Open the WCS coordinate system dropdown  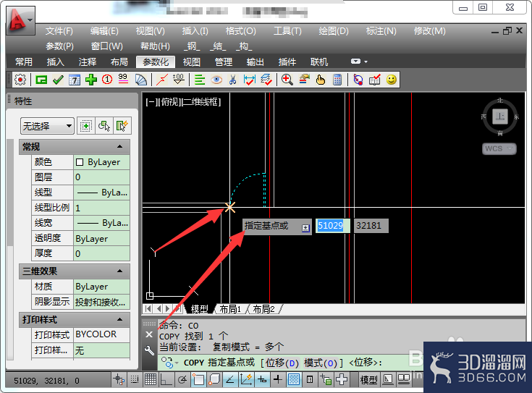(499, 148)
